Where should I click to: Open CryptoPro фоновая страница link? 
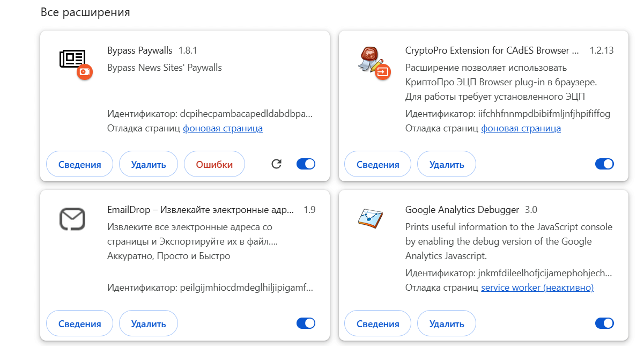(x=521, y=129)
